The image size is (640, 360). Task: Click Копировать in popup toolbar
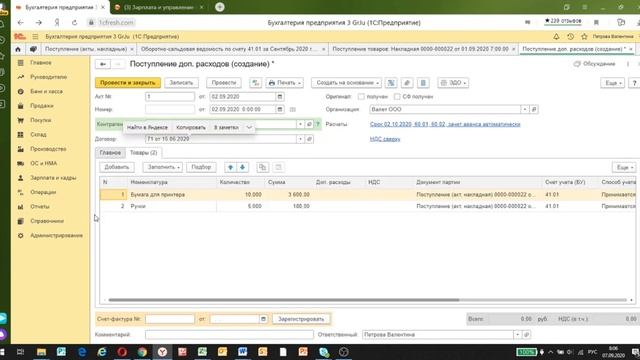click(x=191, y=127)
